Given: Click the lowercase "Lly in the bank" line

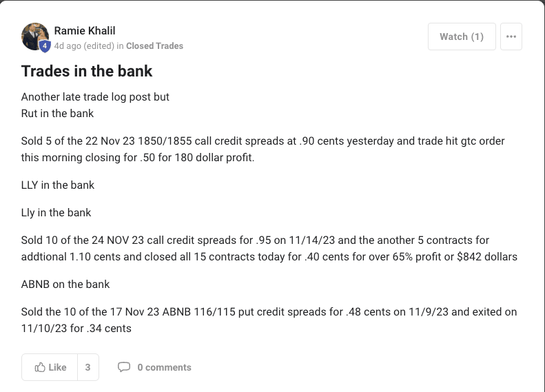Looking at the screenshot, I should point(56,212).
